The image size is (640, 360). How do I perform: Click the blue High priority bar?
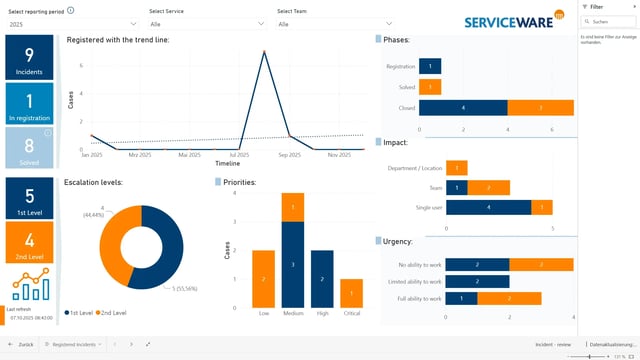[x=322, y=279]
